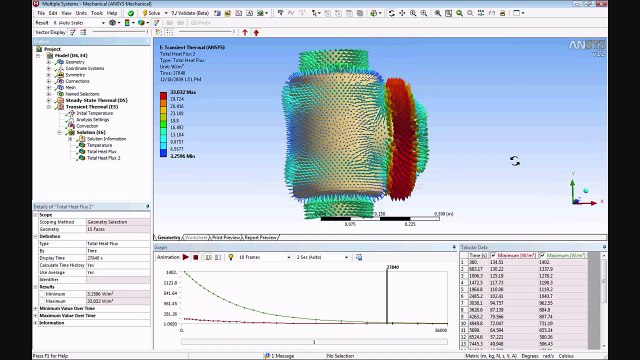The height and width of the screenshot is (360, 640).
Task: Open the geometry display dropdown icon
Action: [x=114, y=23]
